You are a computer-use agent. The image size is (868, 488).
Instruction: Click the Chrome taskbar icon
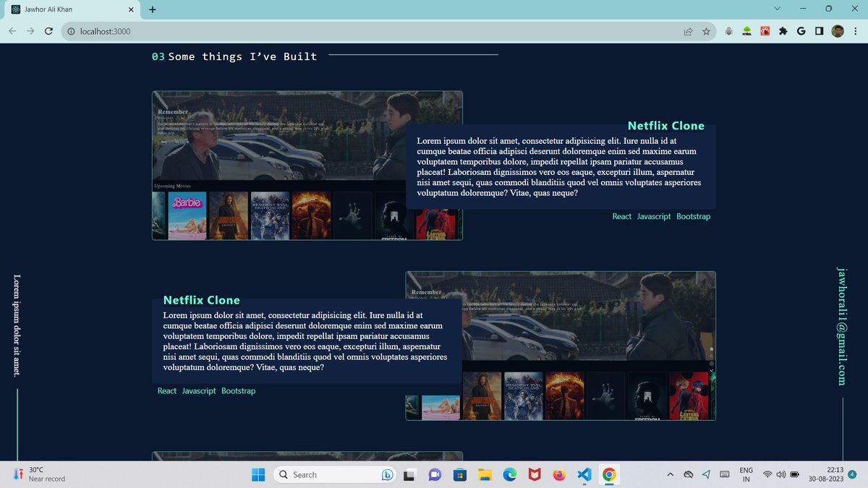click(609, 475)
